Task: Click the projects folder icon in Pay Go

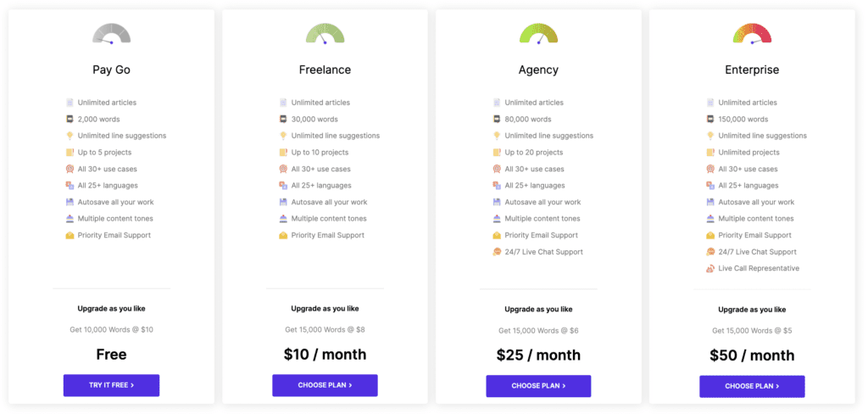Action: click(x=70, y=153)
